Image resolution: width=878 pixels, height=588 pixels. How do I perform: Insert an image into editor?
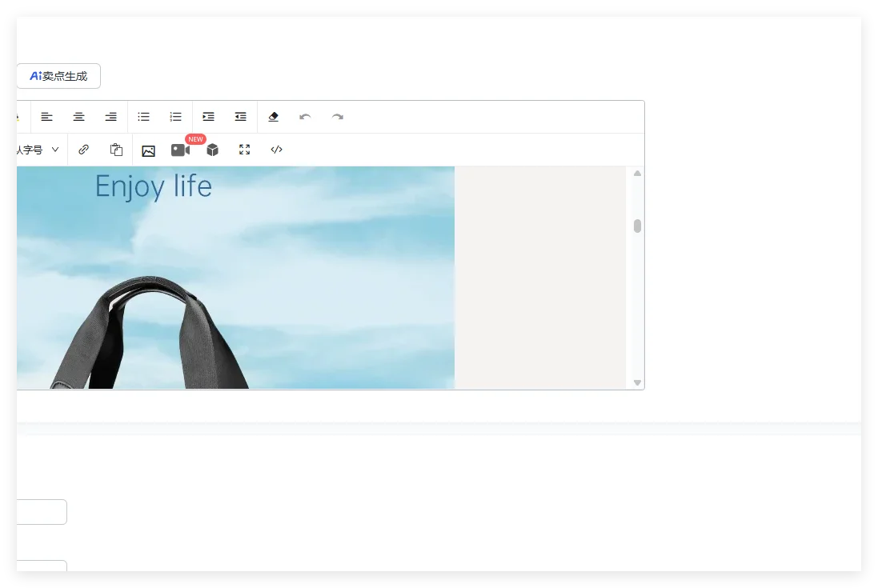pyautogui.click(x=148, y=150)
